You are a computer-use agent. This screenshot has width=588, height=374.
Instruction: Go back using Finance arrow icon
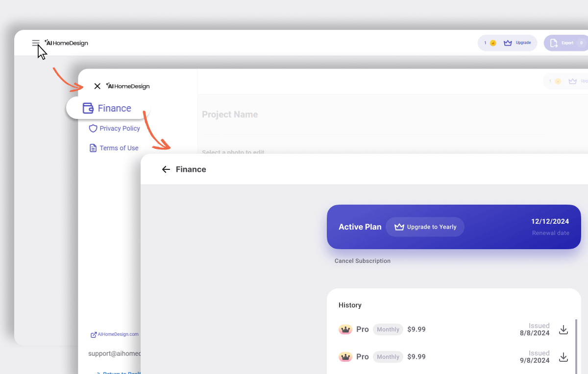[166, 169]
